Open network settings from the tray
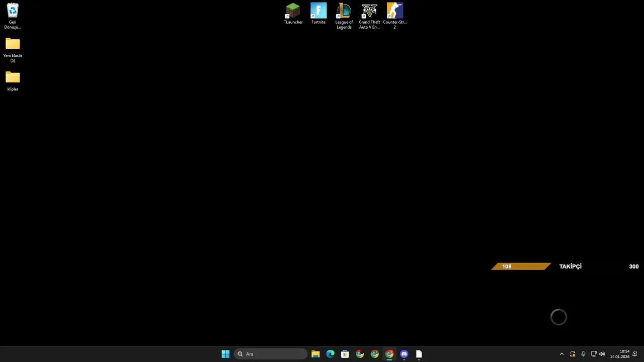Screen dimensions: 644x362 coord(594,354)
